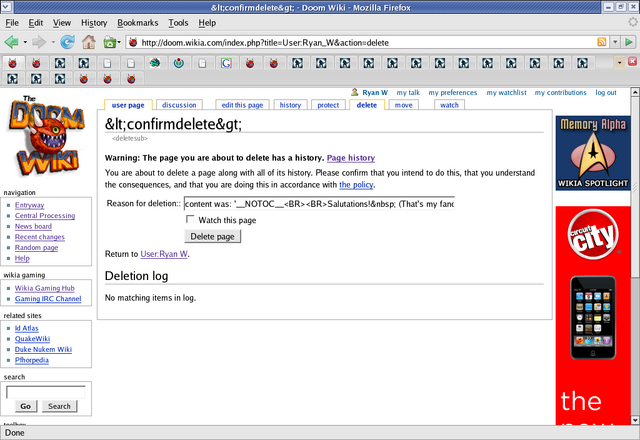
Task: Open the tab list dropdown beside the red close icon
Action: pos(620,62)
